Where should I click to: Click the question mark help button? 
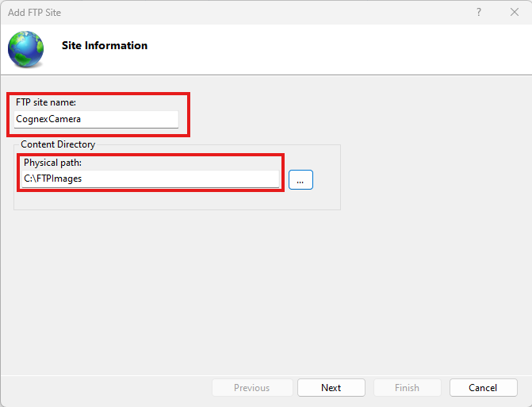479,12
